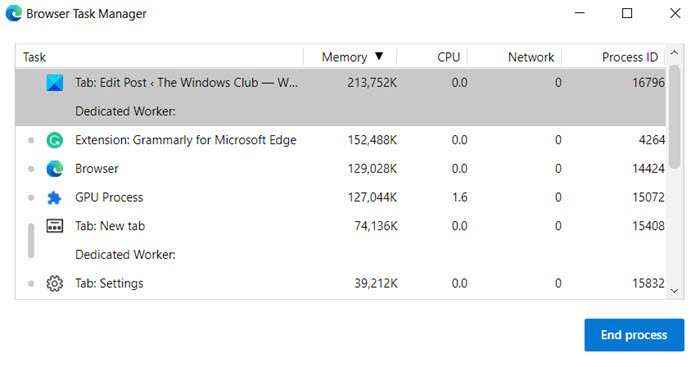This screenshot has width=700, height=367.
Task: Select the Tab: Settings process row
Action: (x=340, y=284)
